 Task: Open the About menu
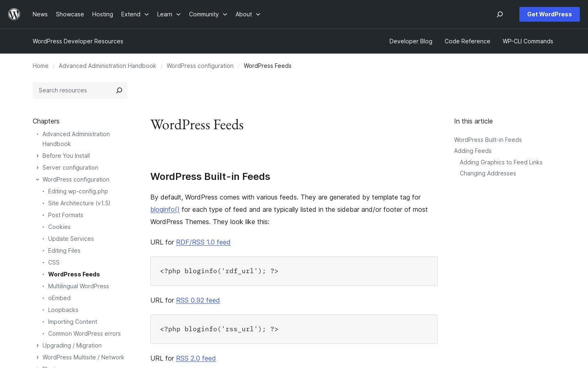pyautogui.click(x=248, y=14)
